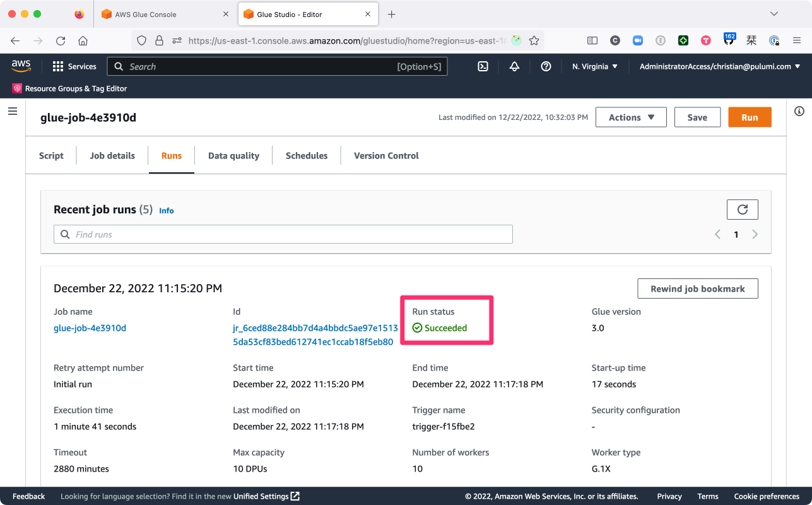Viewport: 812px width, 505px height.
Task: Open the help question mark icon
Action: 546,66
